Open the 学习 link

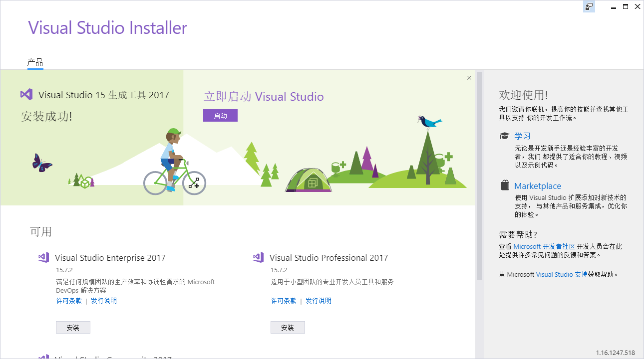(x=522, y=136)
